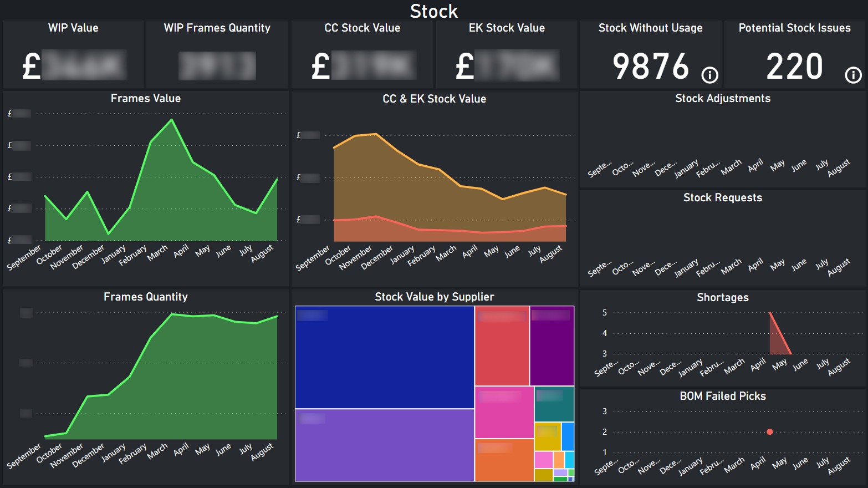This screenshot has height=488, width=868.
Task: Select the Stock Adjustments chart title
Action: tap(723, 98)
